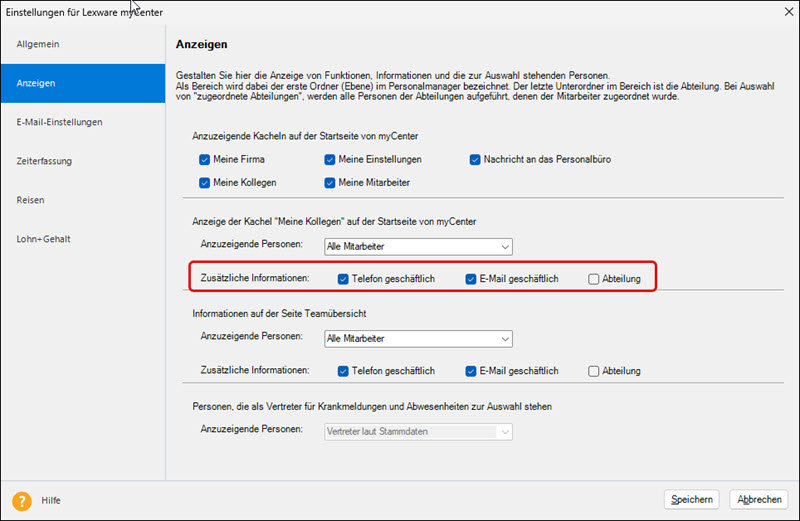Close the Einstellungen dialog window
Image resolution: width=800 pixels, height=521 pixels.
tap(779, 10)
